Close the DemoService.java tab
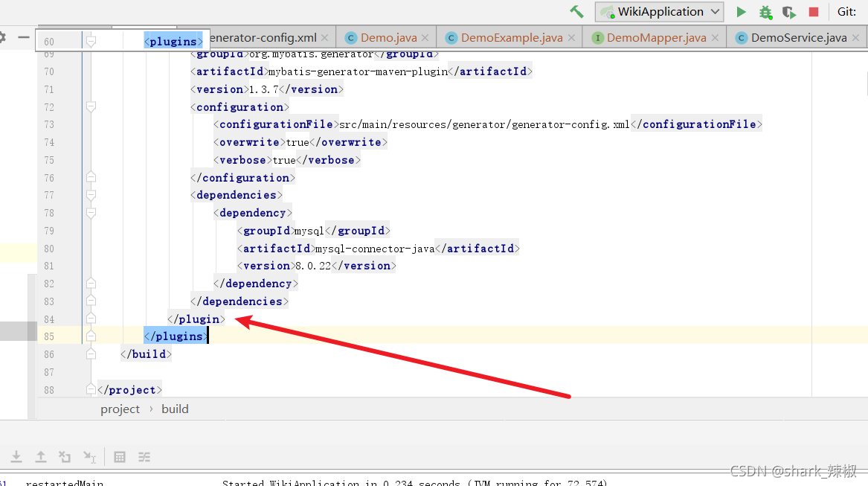This screenshot has width=868, height=486. pyautogui.click(x=856, y=38)
